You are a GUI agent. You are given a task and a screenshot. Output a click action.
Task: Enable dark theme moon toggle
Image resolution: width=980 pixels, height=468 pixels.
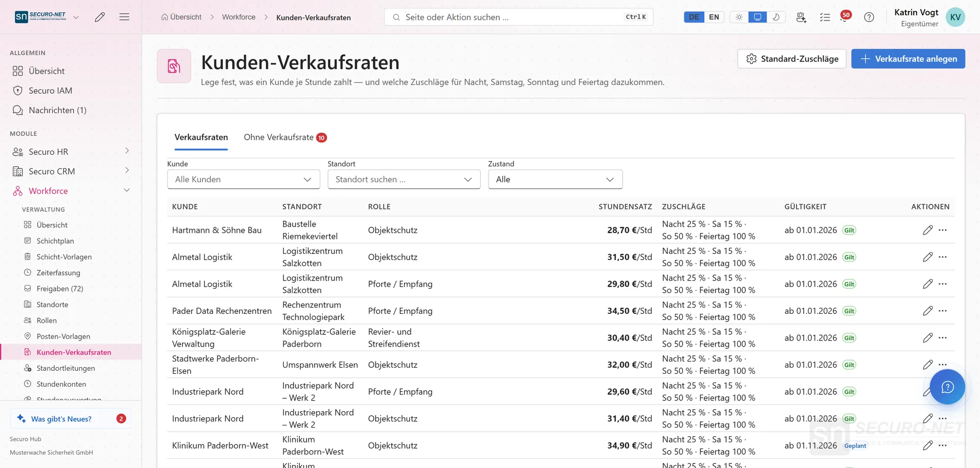click(776, 17)
